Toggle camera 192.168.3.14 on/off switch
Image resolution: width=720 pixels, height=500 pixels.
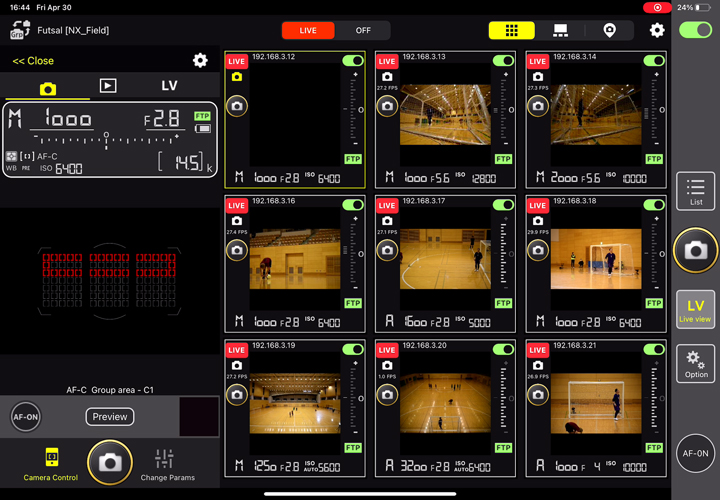pos(654,61)
